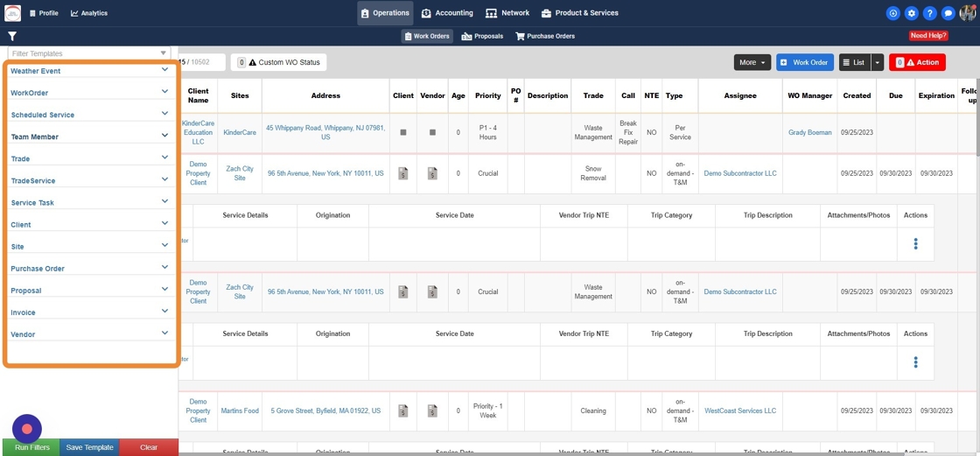Click client invoice icon in Zach City Waste Management row
This screenshot has height=456, width=980.
tap(403, 291)
